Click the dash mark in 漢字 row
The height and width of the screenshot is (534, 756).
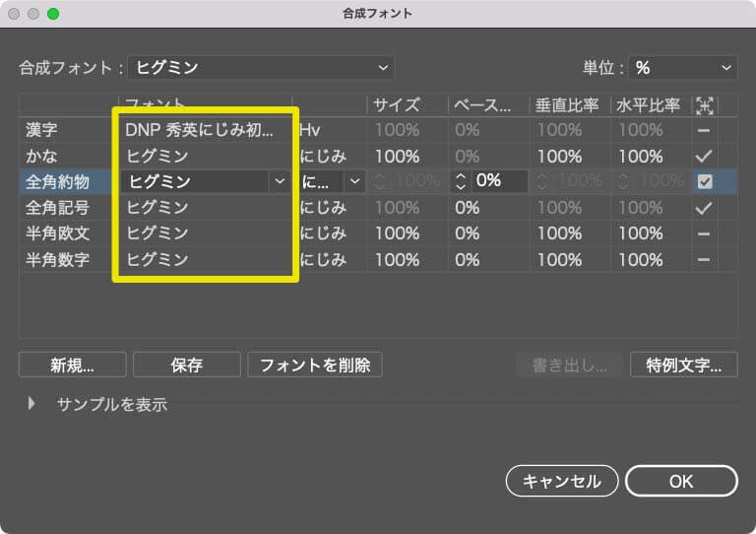tap(704, 130)
